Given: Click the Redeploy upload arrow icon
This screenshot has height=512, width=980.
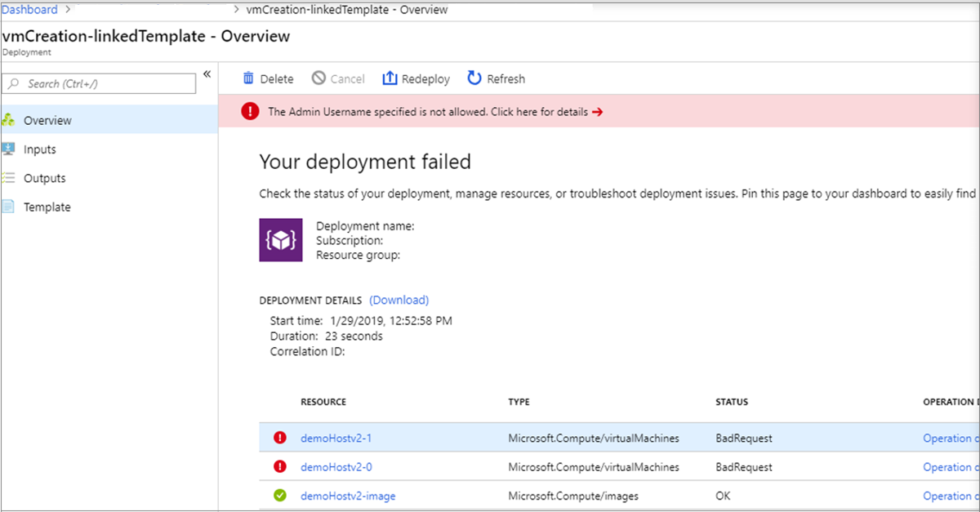Looking at the screenshot, I should click(390, 78).
